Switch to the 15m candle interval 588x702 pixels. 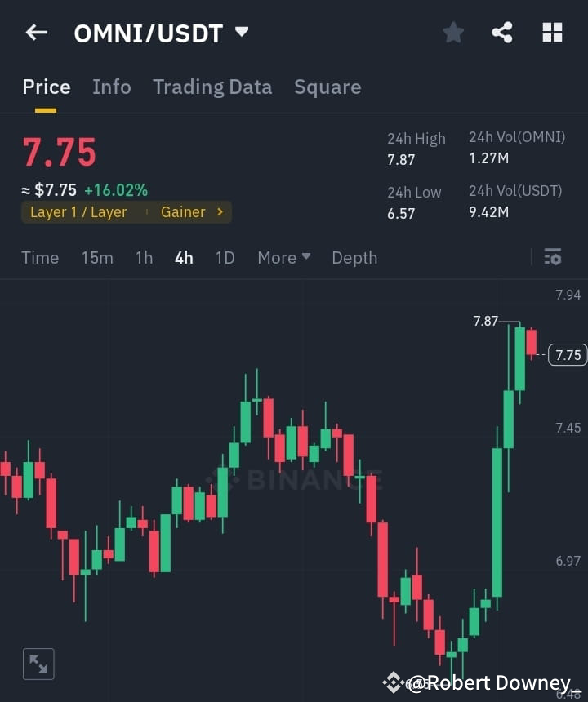pyautogui.click(x=97, y=257)
